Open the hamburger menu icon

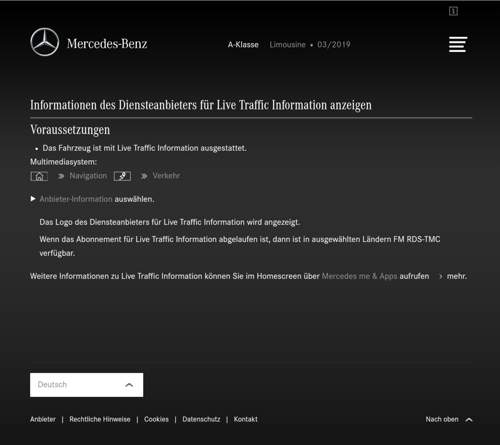[458, 44]
